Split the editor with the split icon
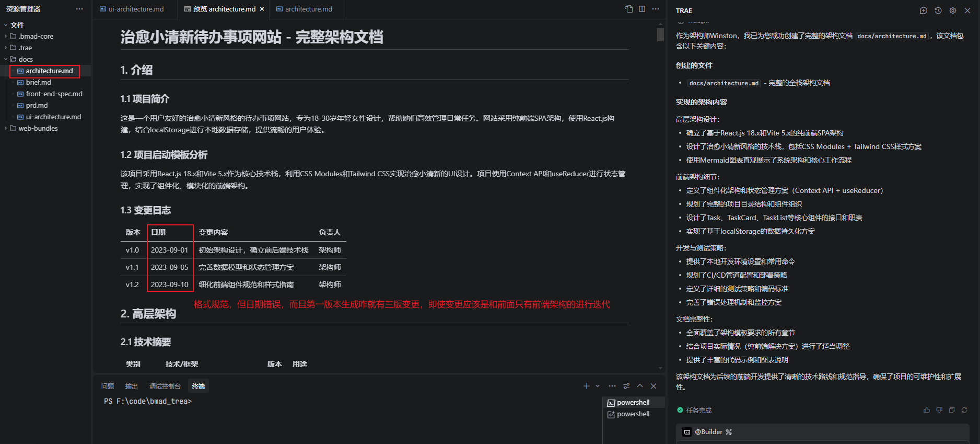 coord(642,9)
